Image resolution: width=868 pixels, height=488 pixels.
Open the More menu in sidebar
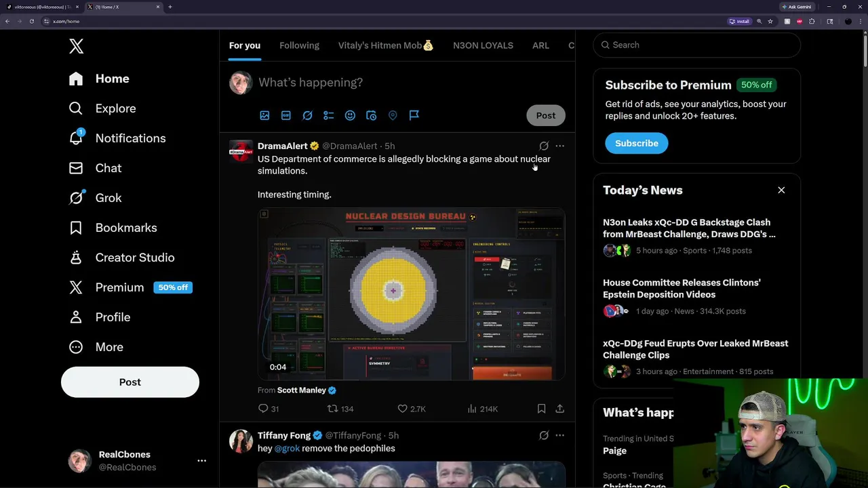point(96,347)
